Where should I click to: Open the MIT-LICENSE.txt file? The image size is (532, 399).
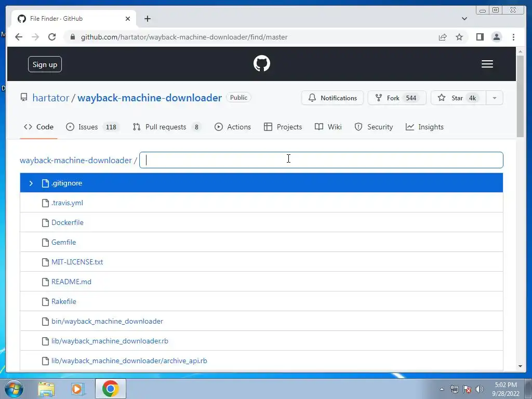click(x=77, y=262)
